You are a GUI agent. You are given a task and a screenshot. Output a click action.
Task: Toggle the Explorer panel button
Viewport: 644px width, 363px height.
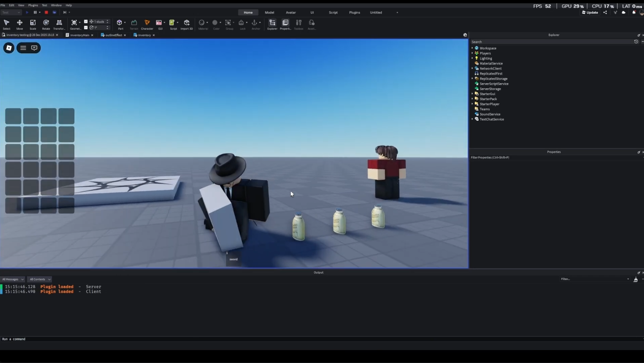point(272,24)
